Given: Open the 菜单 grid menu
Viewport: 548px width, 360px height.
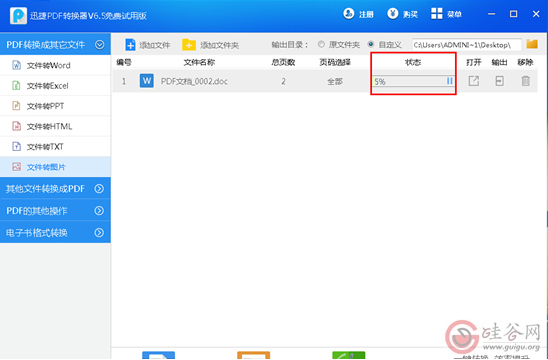Looking at the screenshot, I should (437, 14).
